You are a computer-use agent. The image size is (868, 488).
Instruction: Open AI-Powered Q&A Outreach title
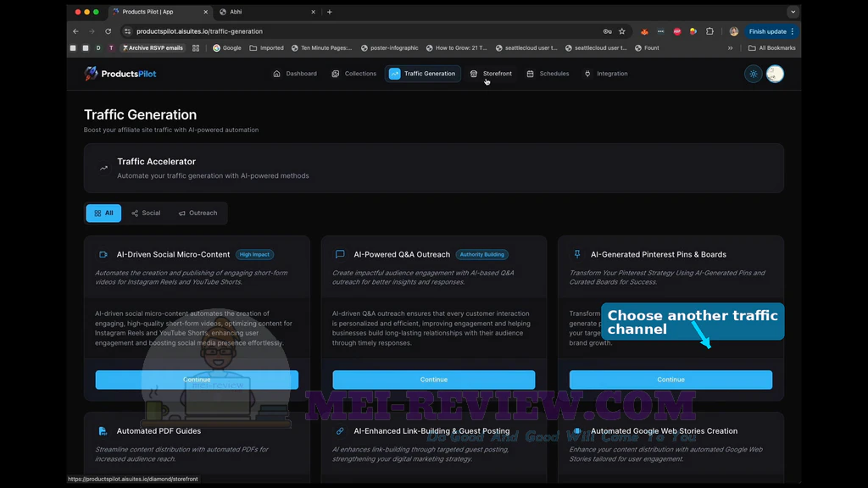click(x=402, y=254)
